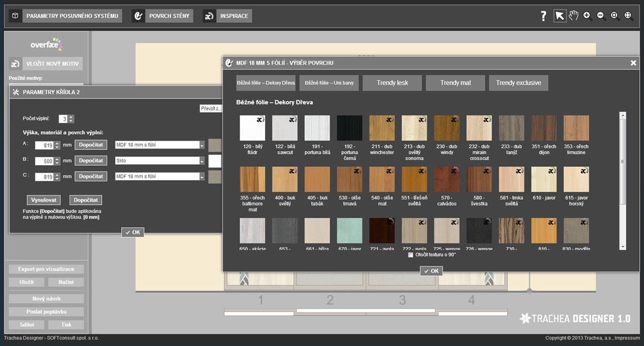Pick the 211 dub winchester swatch

pyautogui.click(x=382, y=128)
